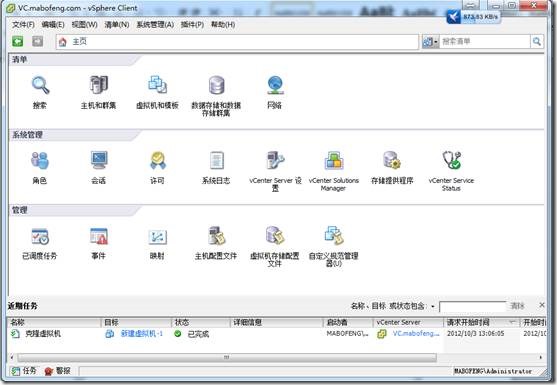Open the 视图(W) menu
This screenshot has width=557, height=385.
coord(85,25)
